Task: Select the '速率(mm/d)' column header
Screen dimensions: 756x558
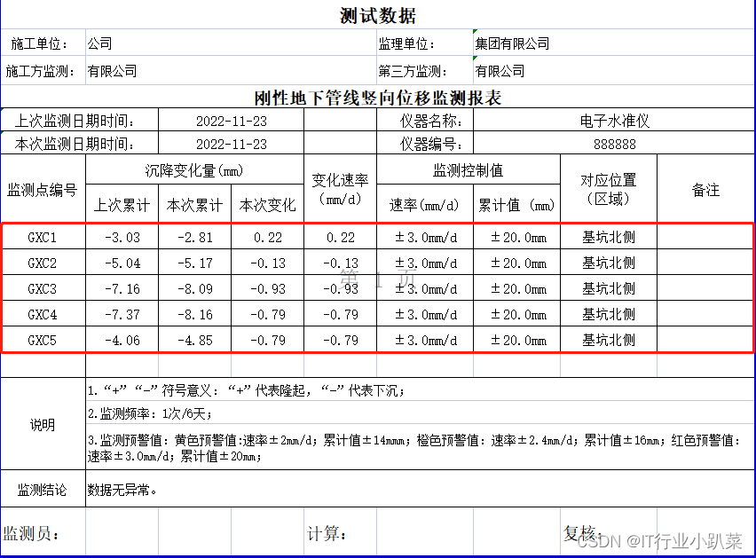Action: point(425,205)
